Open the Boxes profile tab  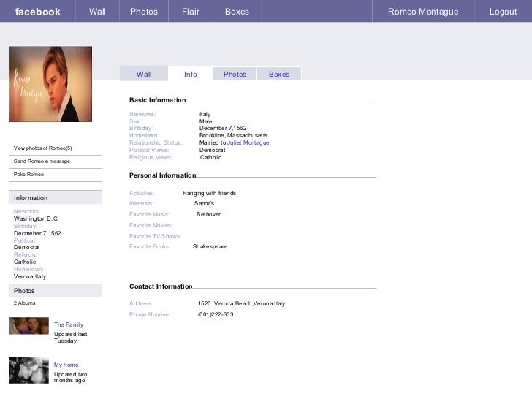click(279, 74)
